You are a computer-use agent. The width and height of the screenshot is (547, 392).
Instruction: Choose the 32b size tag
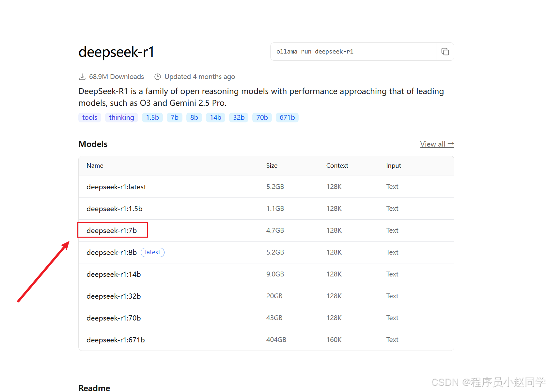point(239,118)
